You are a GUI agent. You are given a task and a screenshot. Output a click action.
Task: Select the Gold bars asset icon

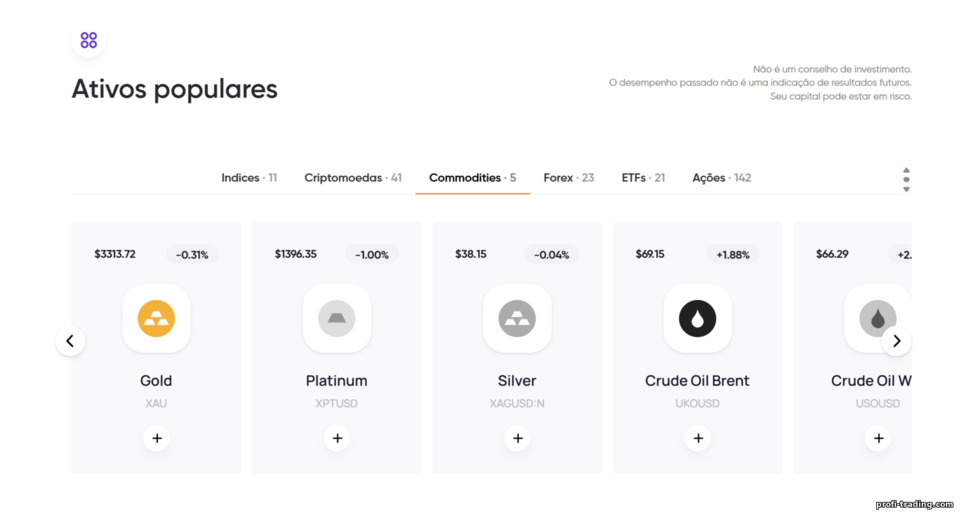coord(156,318)
